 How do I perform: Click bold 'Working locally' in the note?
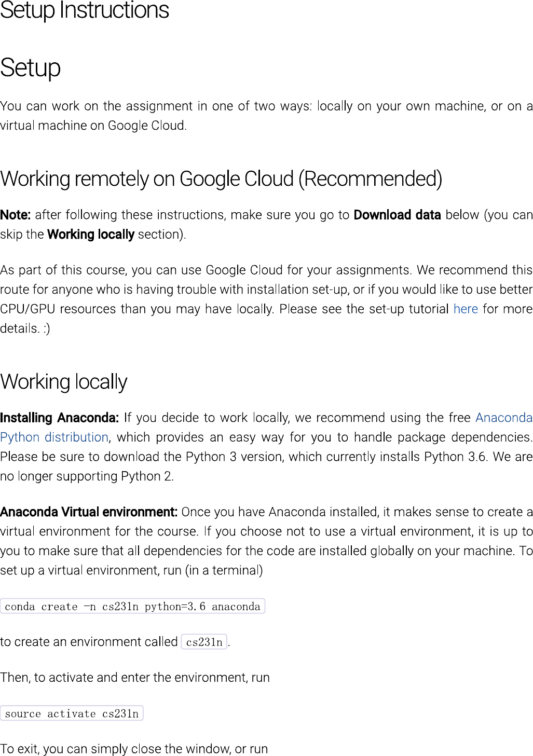click(91, 235)
